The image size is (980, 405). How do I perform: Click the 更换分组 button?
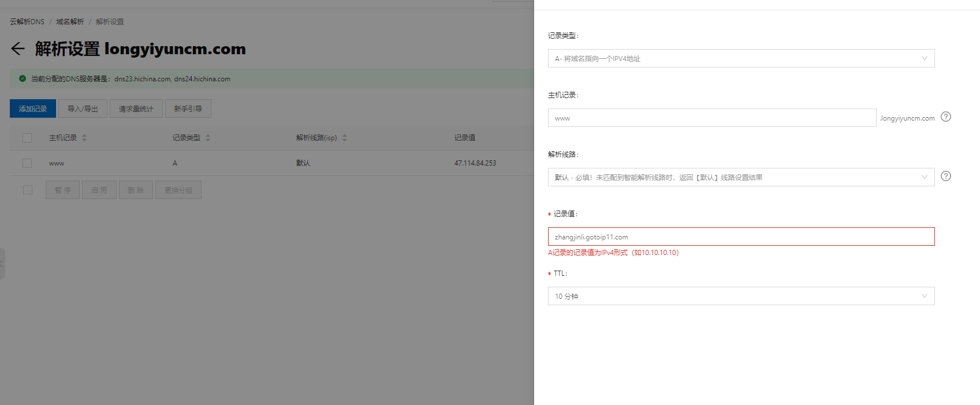click(178, 190)
